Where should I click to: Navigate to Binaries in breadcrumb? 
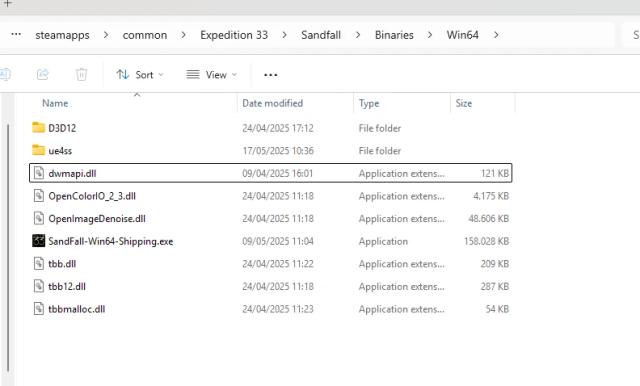click(x=394, y=35)
